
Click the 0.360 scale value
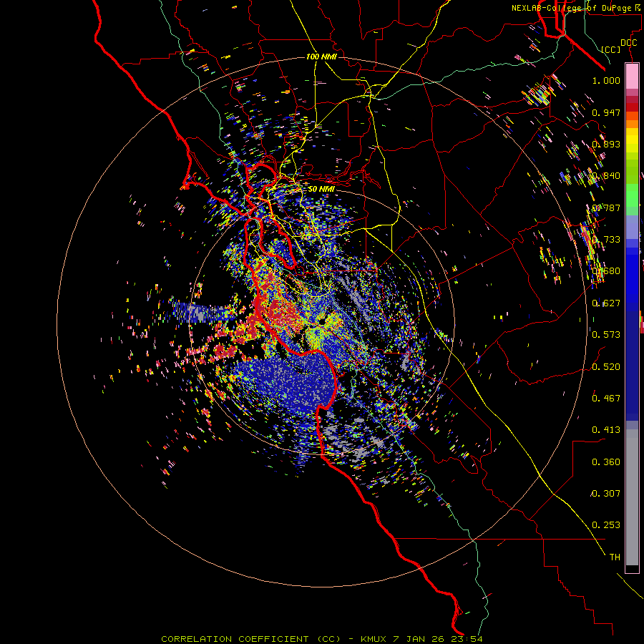pyautogui.click(x=606, y=462)
